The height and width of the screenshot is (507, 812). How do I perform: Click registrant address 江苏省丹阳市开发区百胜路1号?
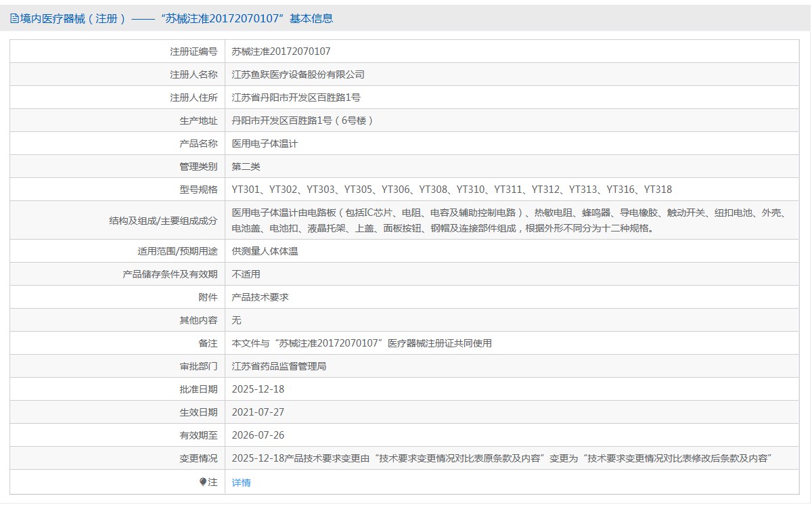point(296,97)
